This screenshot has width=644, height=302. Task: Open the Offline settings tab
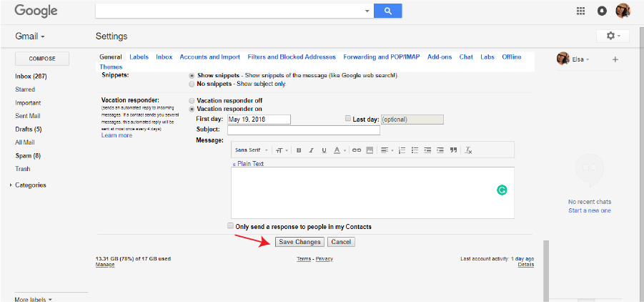(x=511, y=57)
